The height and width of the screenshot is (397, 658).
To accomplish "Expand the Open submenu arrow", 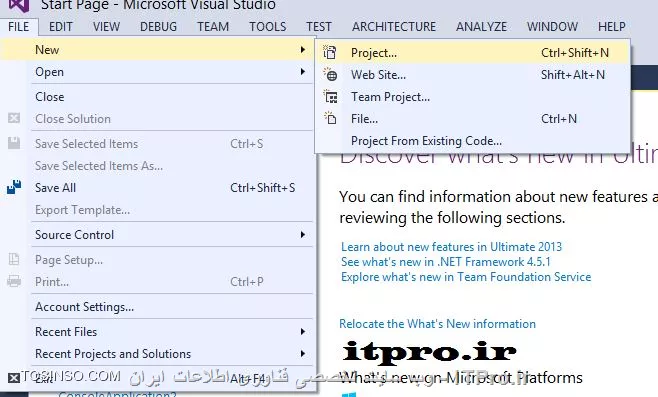I will coord(303,72).
